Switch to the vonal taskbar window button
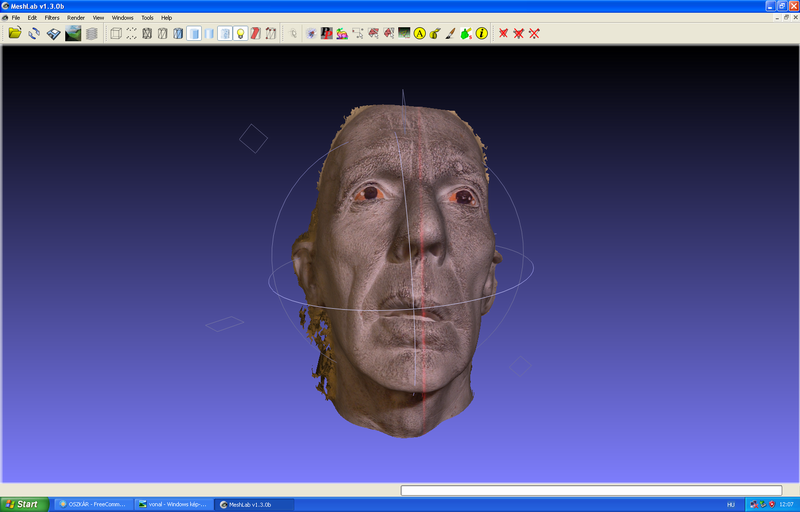800x512 pixels. point(173,504)
